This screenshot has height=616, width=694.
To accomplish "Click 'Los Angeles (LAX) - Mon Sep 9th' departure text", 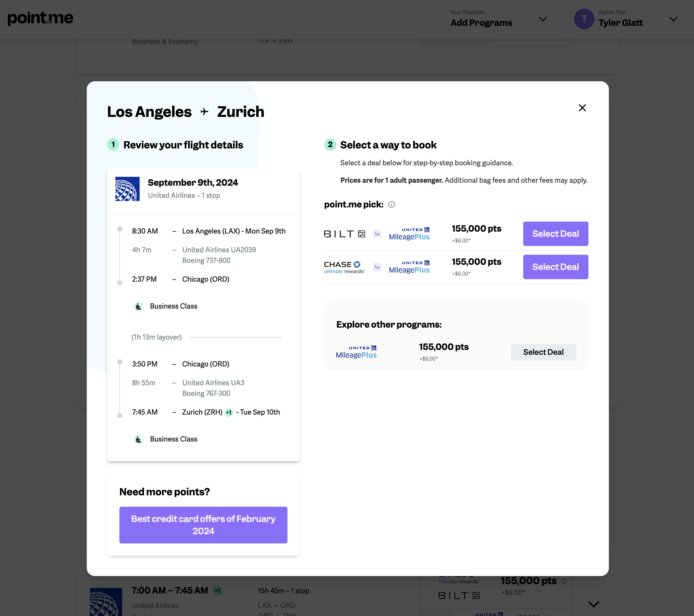I will (234, 231).
